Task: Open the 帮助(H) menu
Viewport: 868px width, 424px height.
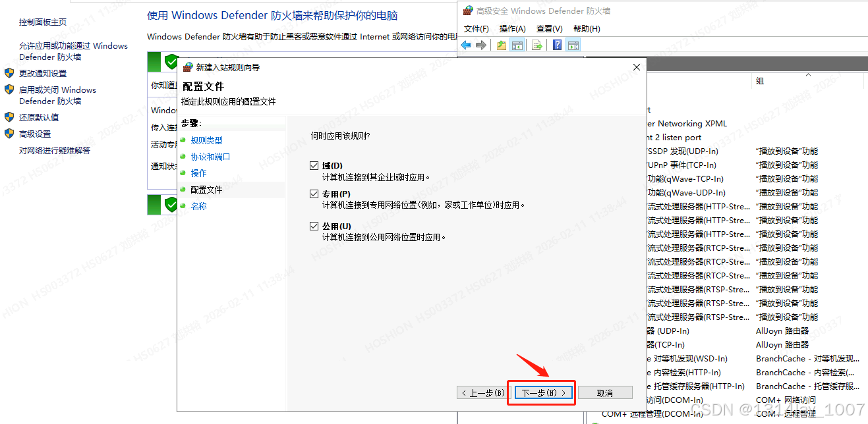Action: click(x=587, y=29)
